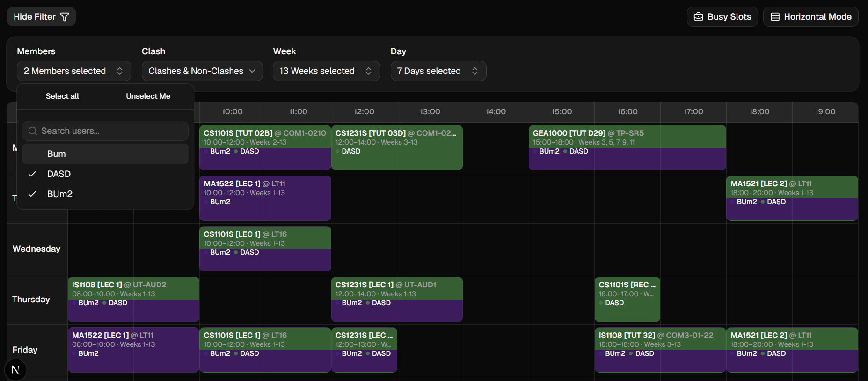Open the Clashes & Non-Clashes dropdown
Screen dimensions: 868x381
pyautogui.click(x=202, y=71)
